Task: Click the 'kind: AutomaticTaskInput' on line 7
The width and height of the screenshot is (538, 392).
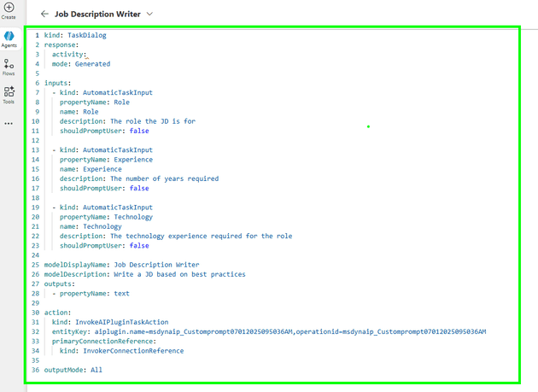Action: (x=106, y=93)
